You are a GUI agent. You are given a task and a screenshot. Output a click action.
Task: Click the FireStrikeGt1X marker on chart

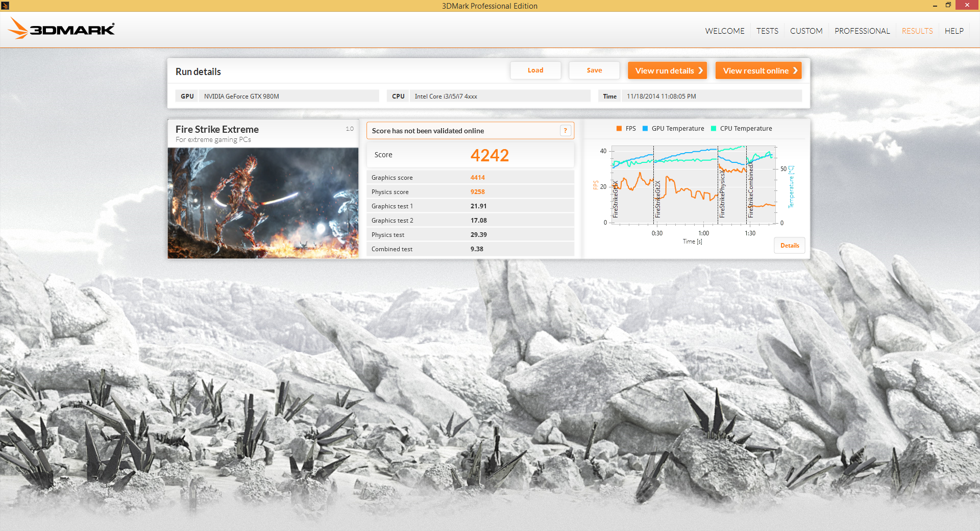coord(616,200)
